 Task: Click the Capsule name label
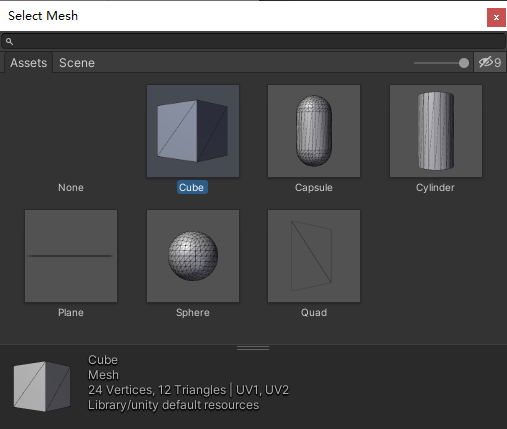click(x=314, y=187)
